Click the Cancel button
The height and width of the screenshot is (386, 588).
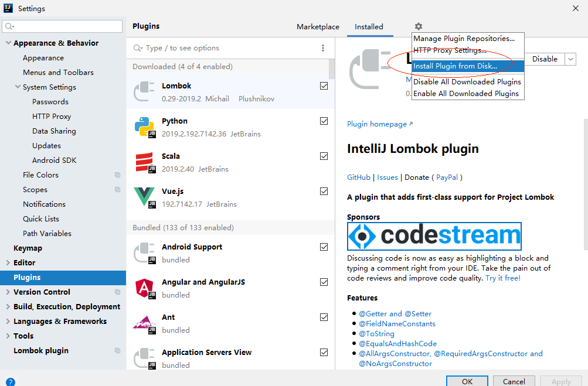coord(514,381)
